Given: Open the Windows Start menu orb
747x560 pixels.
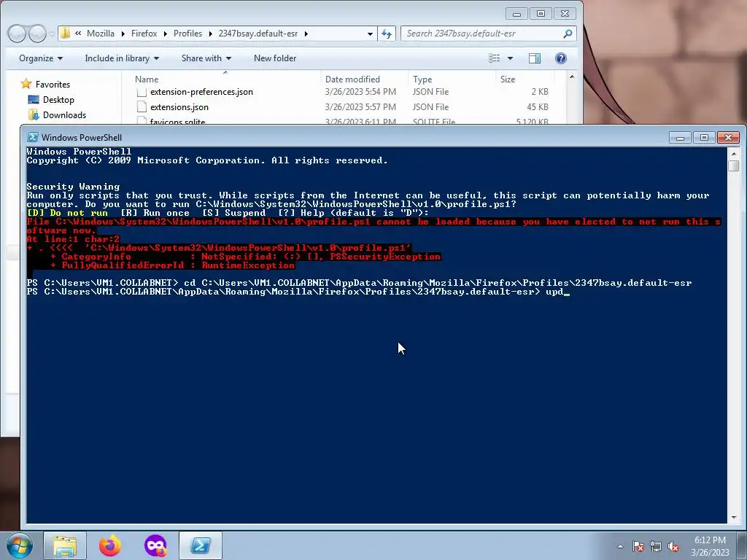Looking at the screenshot, I should tap(20, 545).
